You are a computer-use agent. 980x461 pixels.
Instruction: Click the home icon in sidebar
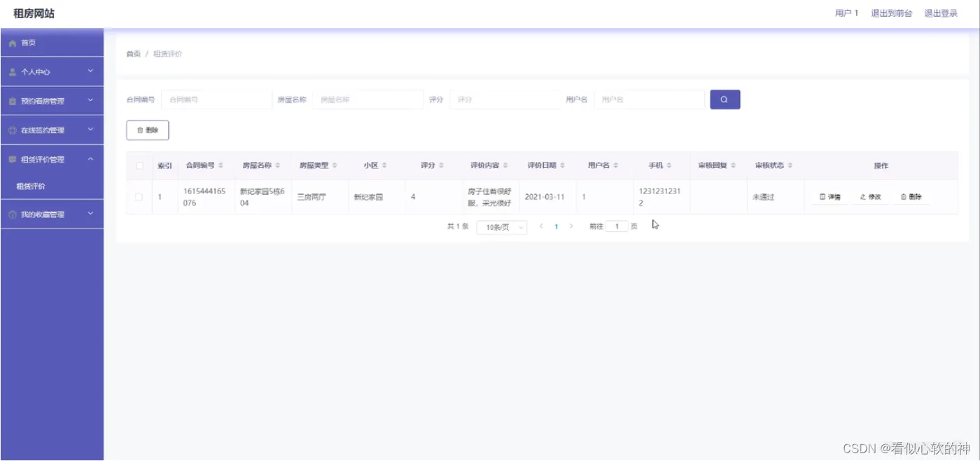point(13,43)
